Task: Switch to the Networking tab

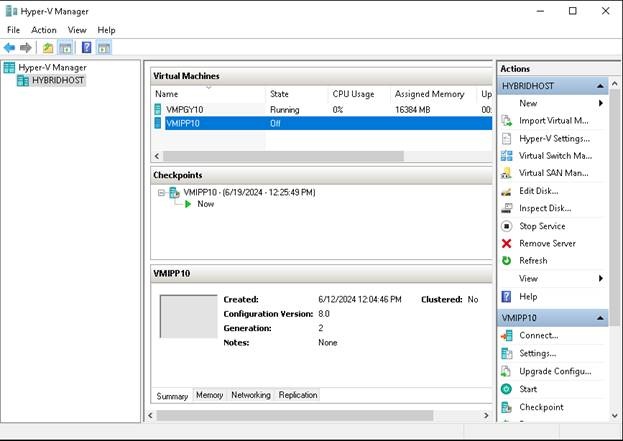Action: (251, 395)
